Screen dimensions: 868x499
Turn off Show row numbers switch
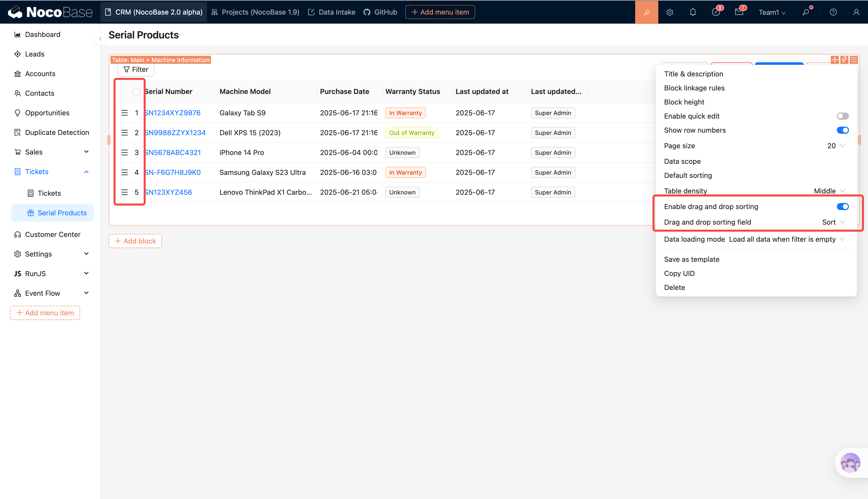pos(842,130)
